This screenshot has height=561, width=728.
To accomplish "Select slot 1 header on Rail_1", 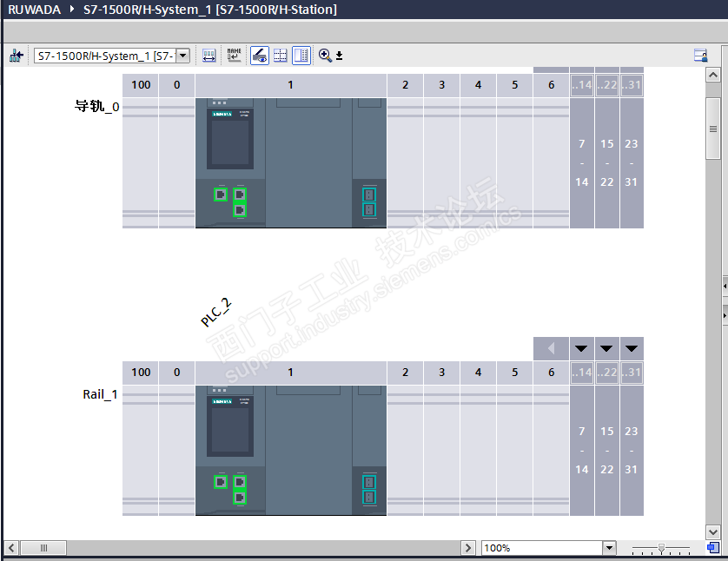I will pyautogui.click(x=291, y=373).
